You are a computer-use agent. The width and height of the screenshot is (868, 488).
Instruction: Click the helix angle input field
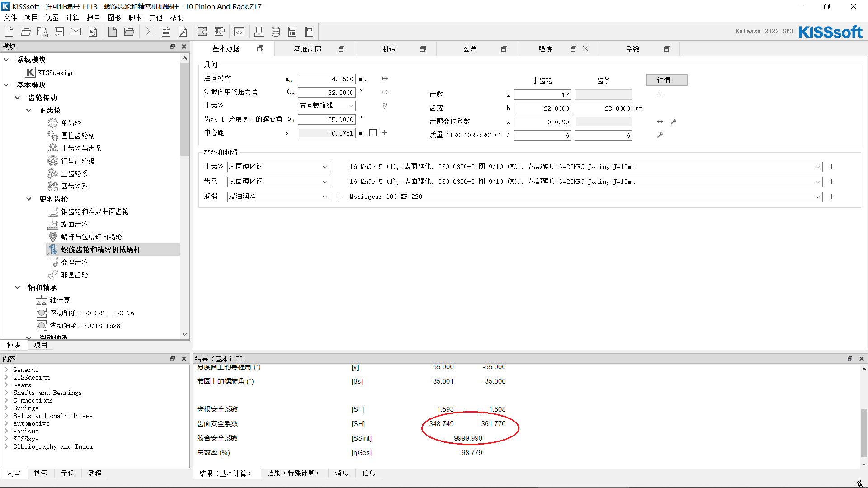(327, 120)
